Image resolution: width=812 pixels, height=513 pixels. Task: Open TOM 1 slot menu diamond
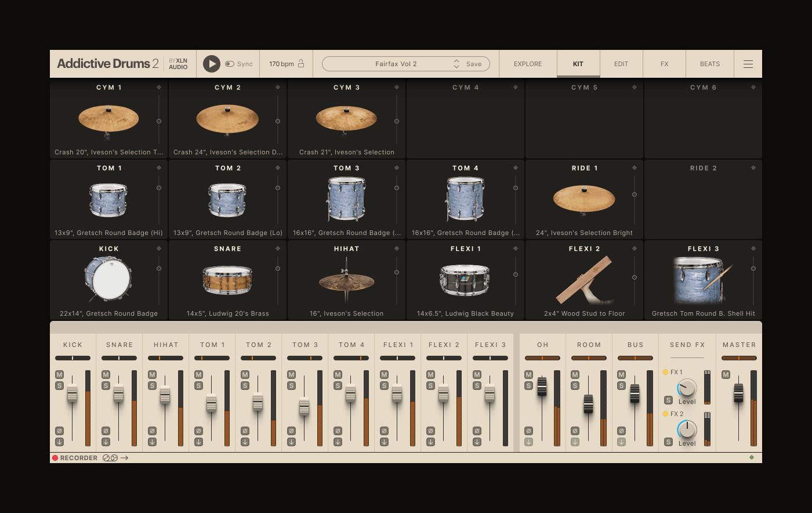pos(159,168)
